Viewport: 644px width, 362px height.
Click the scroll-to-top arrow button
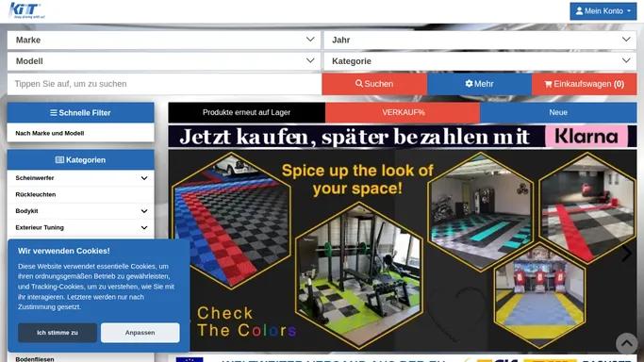626,342
